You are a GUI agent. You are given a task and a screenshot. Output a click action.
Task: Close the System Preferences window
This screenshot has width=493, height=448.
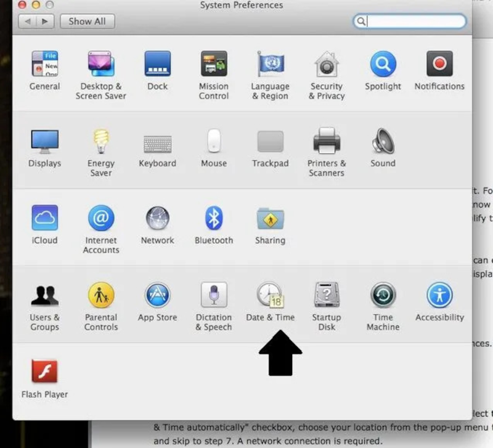22,5
